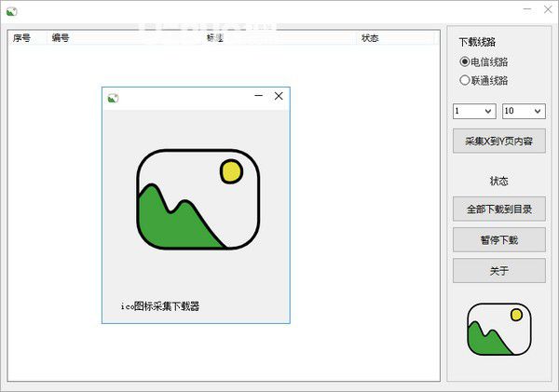This screenshot has height=392, width=559.
Task: Click the 全部下载到目录 button
Action: click(499, 209)
